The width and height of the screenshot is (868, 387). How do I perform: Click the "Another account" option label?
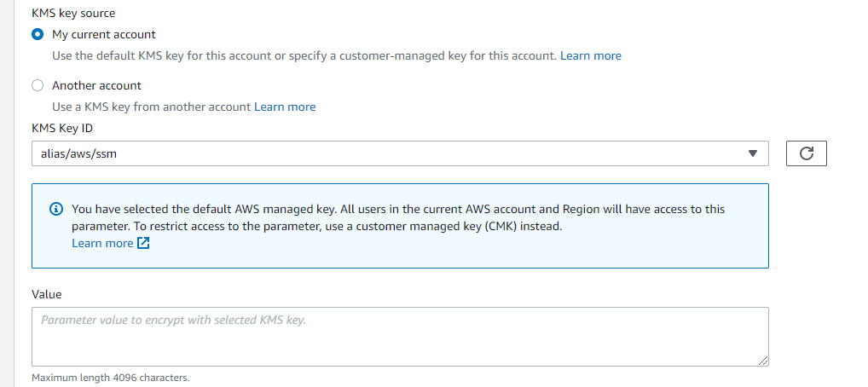97,85
